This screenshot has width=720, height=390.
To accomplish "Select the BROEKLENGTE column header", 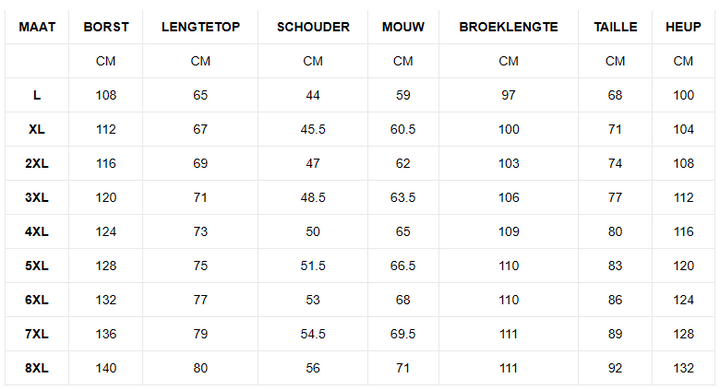I will [509, 27].
